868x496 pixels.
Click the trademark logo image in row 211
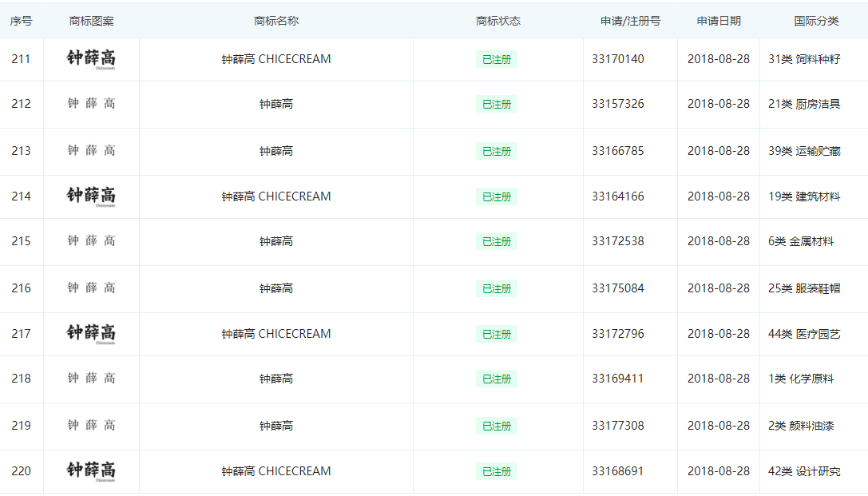(91, 59)
